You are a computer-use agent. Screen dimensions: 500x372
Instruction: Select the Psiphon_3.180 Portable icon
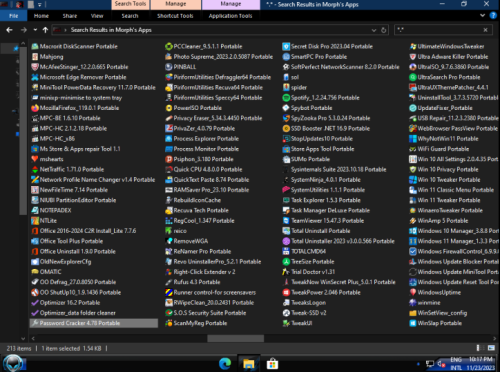point(169,159)
